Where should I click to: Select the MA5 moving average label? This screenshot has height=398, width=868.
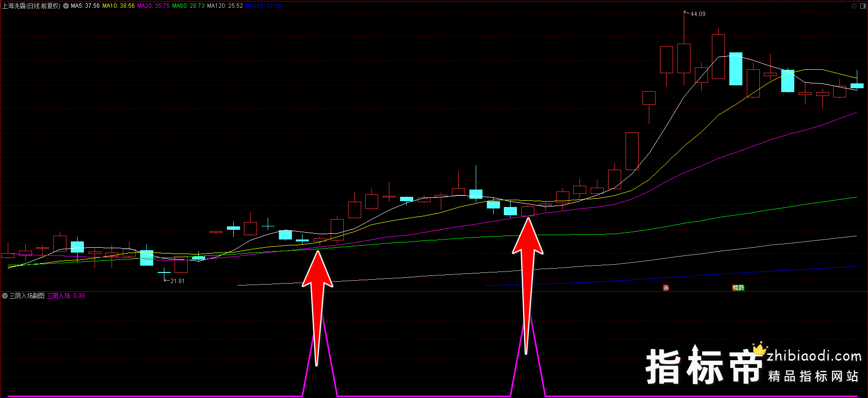(x=85, y=6)
